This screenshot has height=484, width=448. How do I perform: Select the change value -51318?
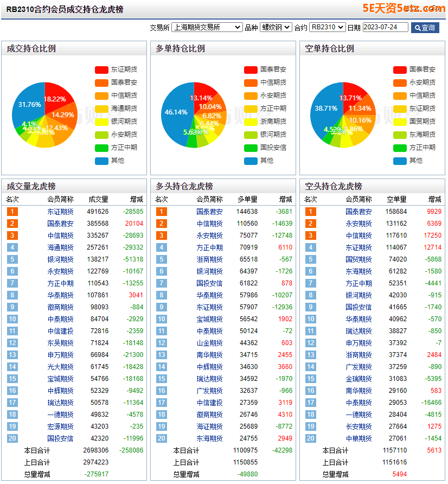pos(133,259)
